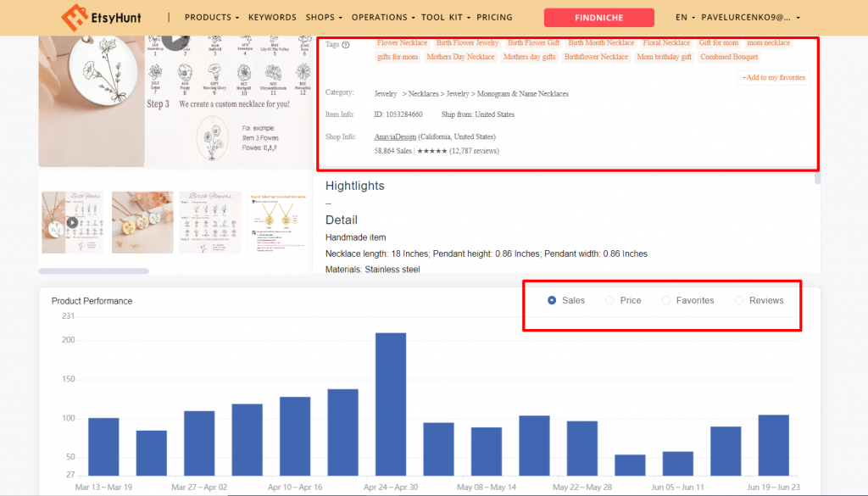
Task: Open the Pricing page
Action: tap(494, 17)
